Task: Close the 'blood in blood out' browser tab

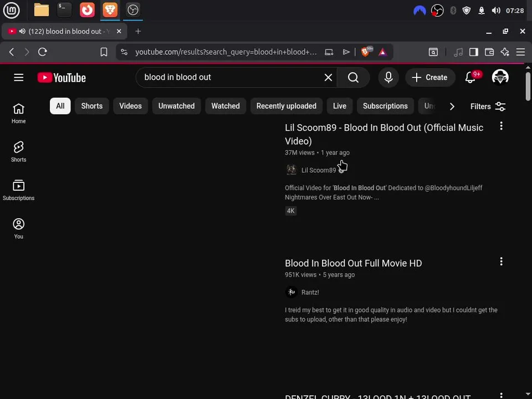Action: click(119, 31)
